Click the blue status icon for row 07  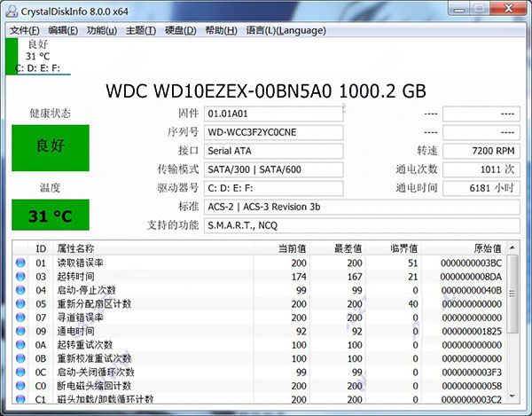click(x=20, y=318)
